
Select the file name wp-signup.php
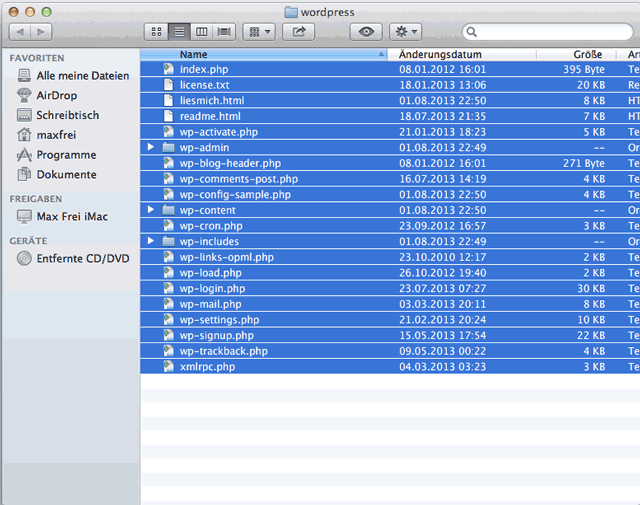point(217,336)
